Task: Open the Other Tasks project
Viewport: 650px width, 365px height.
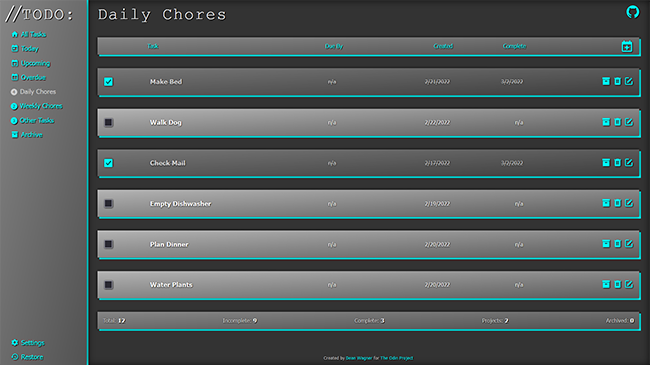Action: pyautogui.click(x=32, y=121)
